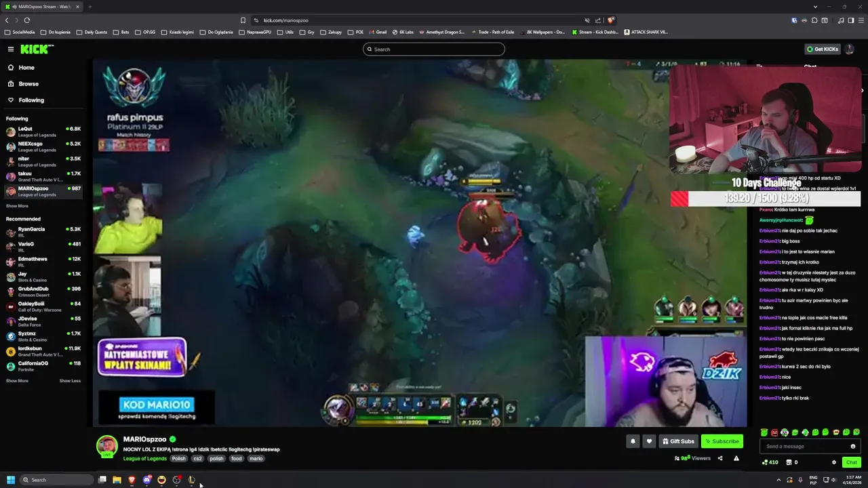Collapse Recommended list with Show Less
This screenshot has width=868, height=488.
click(70, 381)
